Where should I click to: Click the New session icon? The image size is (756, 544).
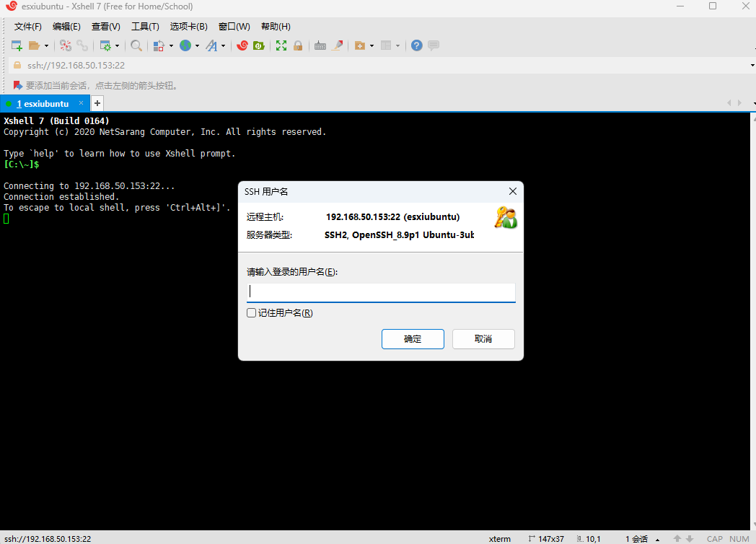tap(17, 46)
